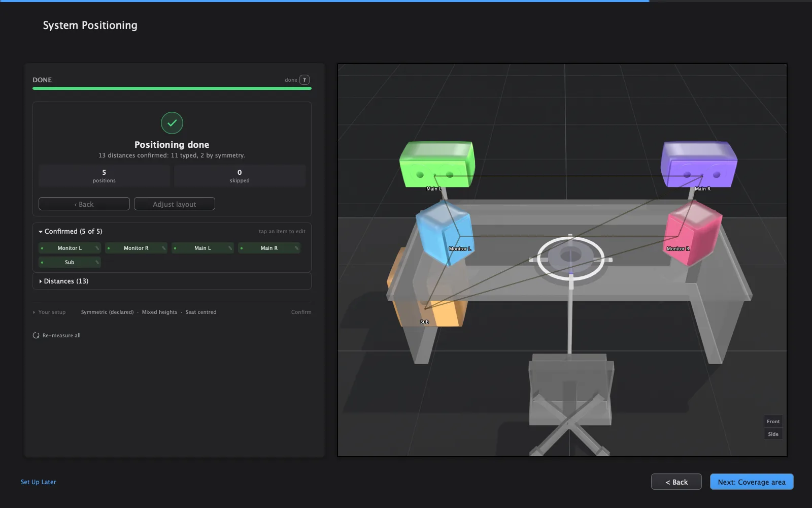Screen dimensions: 812x508
Task: Click the Adjust layout button
Action: coord(175,204)
